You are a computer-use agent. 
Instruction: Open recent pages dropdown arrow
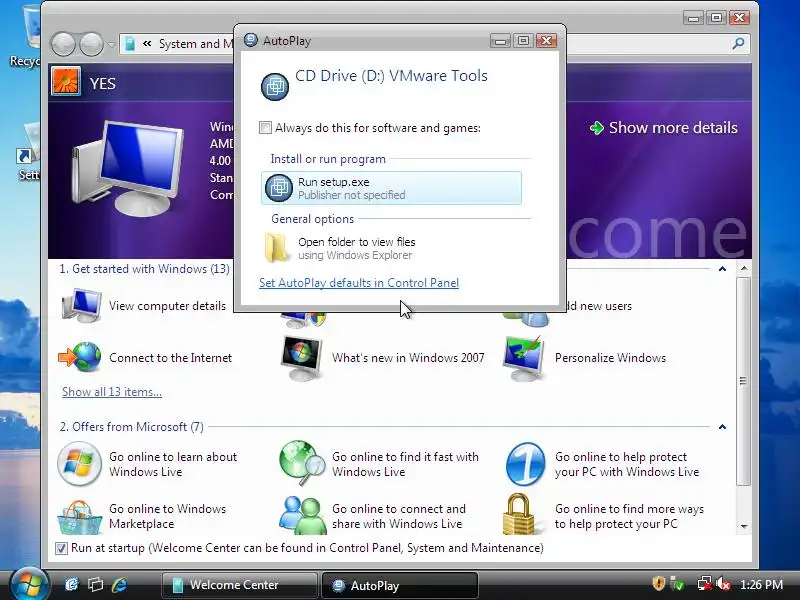tap(111, 44)
